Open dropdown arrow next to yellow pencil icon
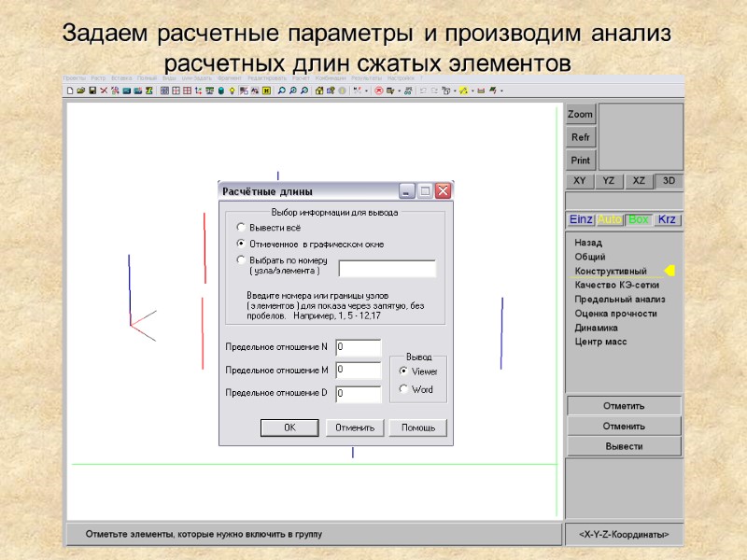The width and height of the screenshot is (747, 560). pyautogui.click(x=472, y=91)
